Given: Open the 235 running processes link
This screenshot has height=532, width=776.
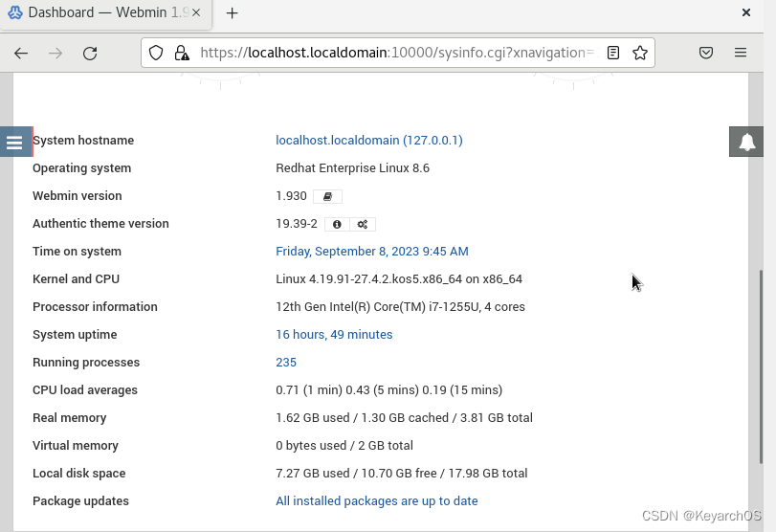Looking at the screenshot, I should coord(286,363).
